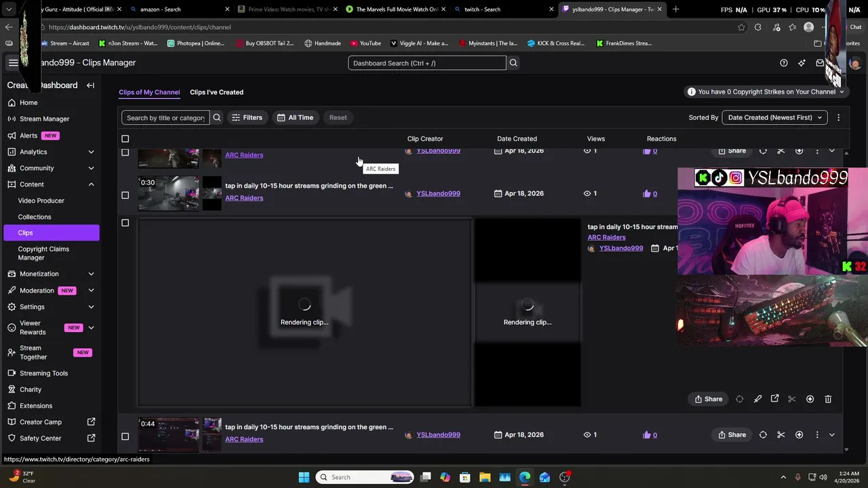This screenshot has height=488, width=868.
Task: Delete the expanded clip with the trash icon
Action: point(828,399)
